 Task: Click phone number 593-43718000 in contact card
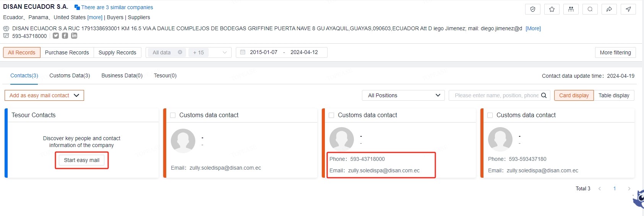[367, 159]
